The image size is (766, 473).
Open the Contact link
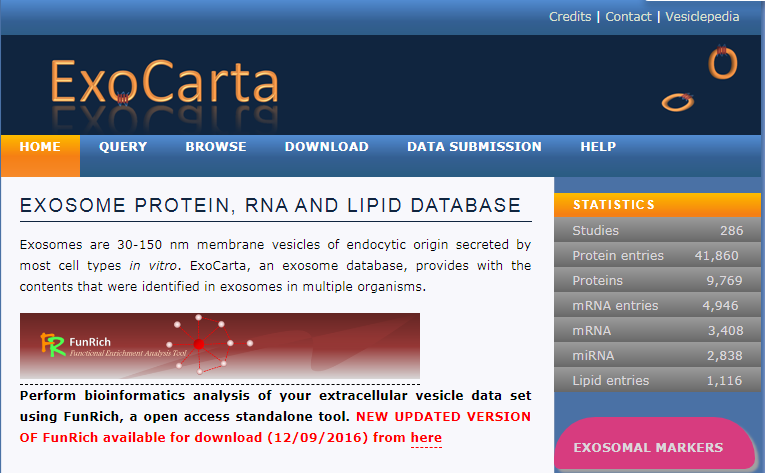(628, 17)
